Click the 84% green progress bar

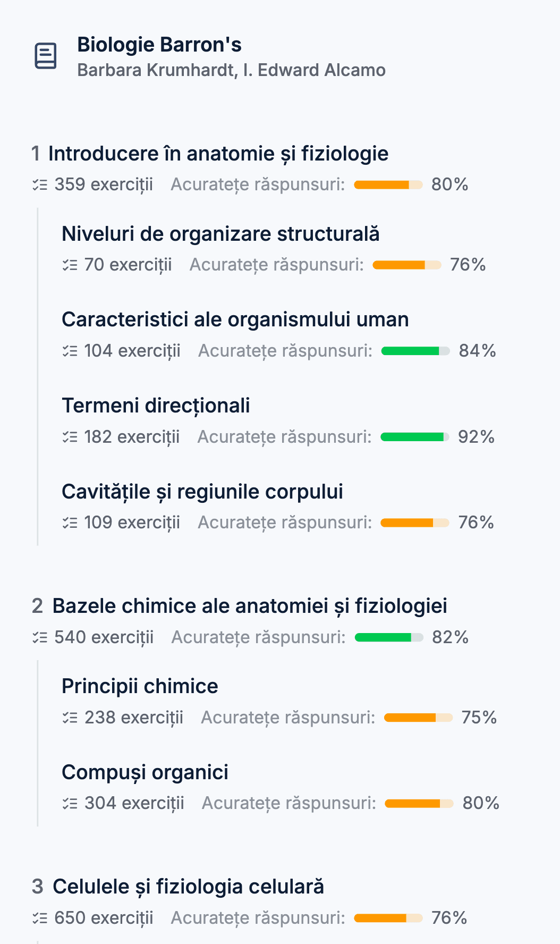(417, 350)
